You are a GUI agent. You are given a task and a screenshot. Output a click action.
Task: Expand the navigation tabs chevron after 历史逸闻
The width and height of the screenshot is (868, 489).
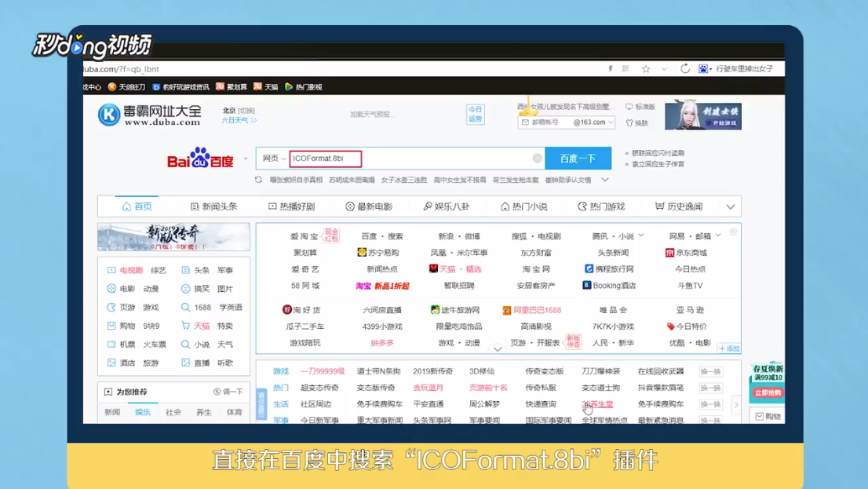point(731,207)
